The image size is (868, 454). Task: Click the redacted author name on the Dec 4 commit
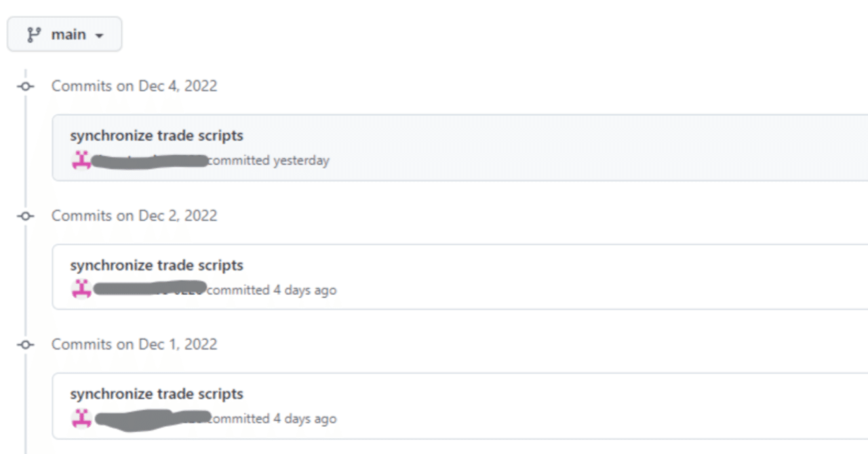(149, 161)
